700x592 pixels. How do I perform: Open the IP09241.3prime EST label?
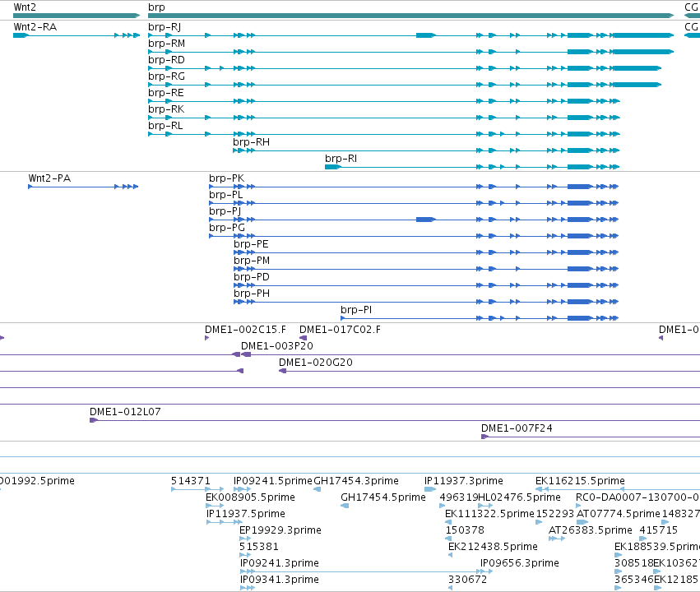[x=280, y=563]
